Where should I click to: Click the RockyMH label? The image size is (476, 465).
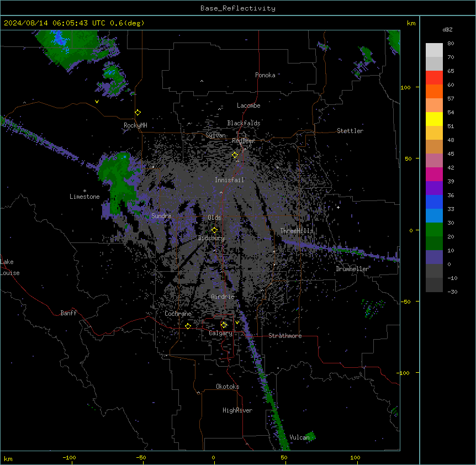click(x=135, y=125)
